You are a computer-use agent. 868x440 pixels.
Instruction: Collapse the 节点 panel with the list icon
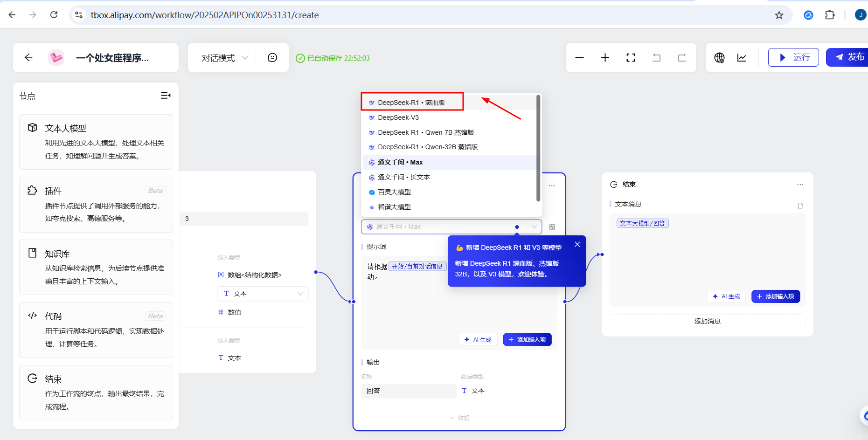pyautogui.click(x=166, y=96)
